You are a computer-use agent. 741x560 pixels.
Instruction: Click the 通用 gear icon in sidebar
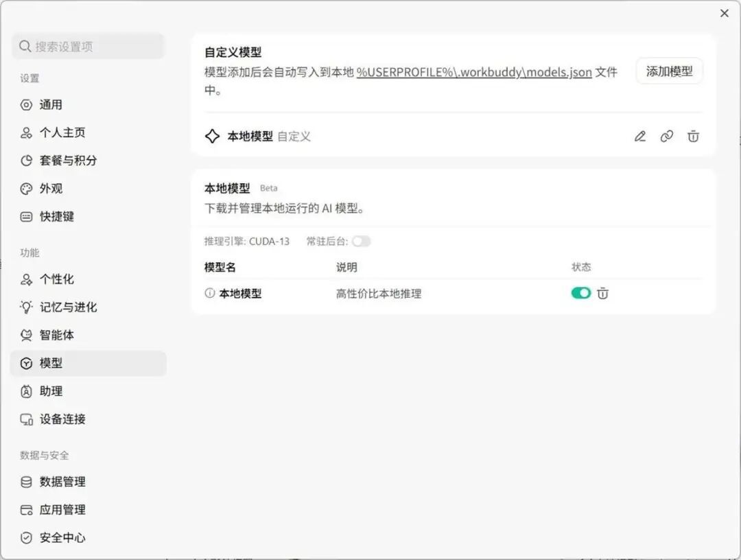pos(26,105)
